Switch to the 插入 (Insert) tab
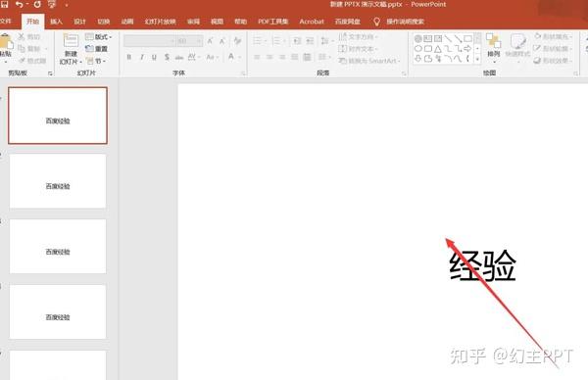The width and height of the screenshot is (588, 380). pyautogui.click(x=56, y=22)
